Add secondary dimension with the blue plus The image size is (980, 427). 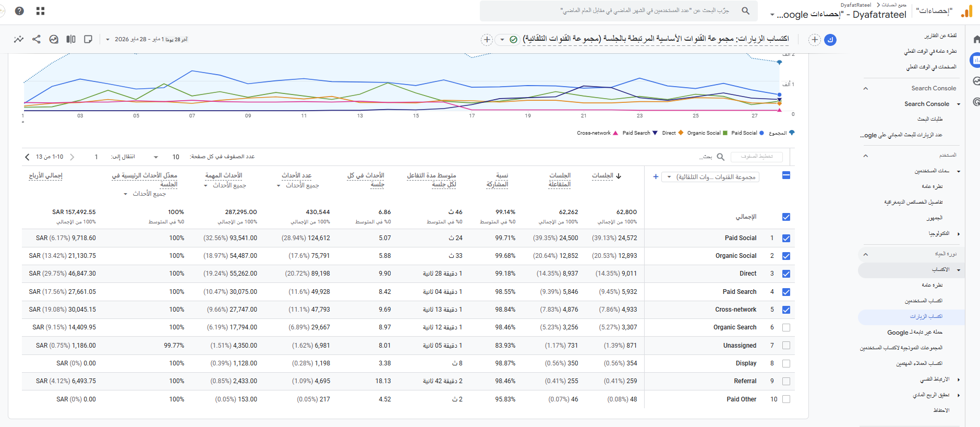point(656,177)
